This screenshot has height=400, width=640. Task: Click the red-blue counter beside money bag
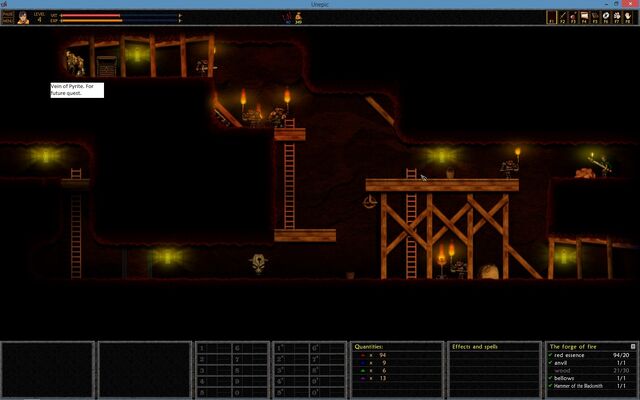(288, 18)
